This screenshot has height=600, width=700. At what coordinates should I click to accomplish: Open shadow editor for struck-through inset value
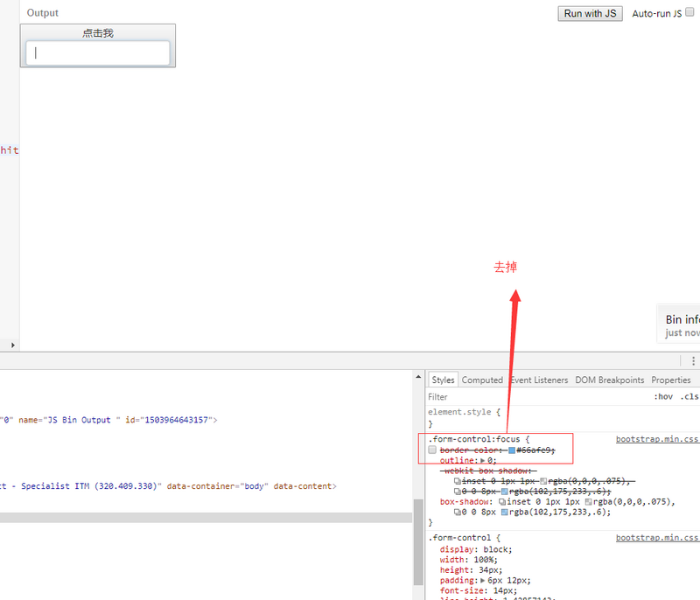click(x=457, y=481)
